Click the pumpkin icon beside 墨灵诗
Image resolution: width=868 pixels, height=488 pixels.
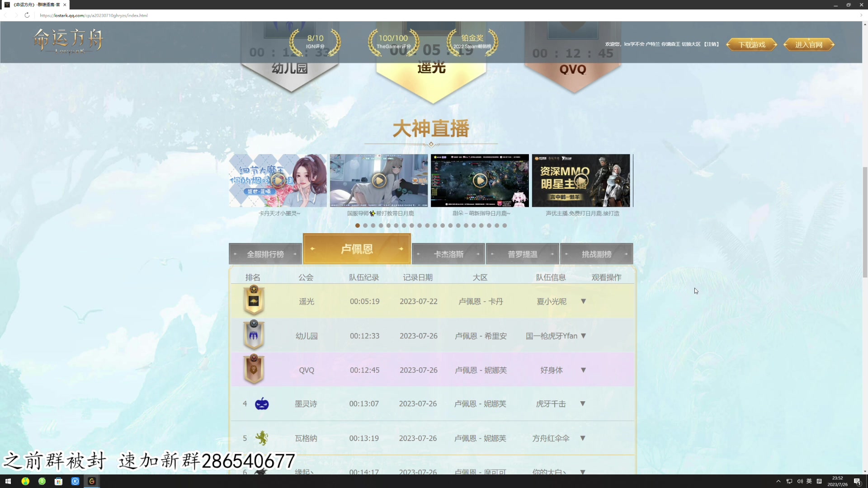coord(261,404)
